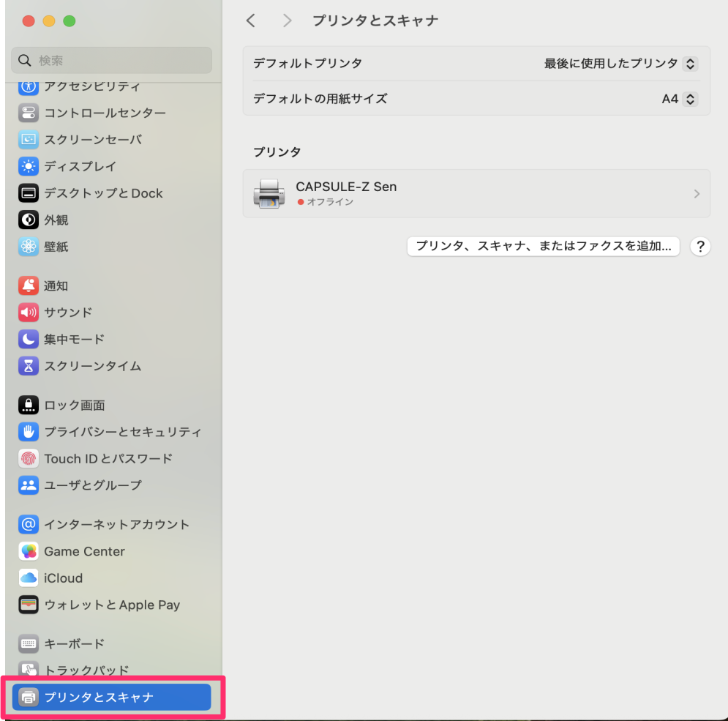Select the Desktop and Dock icon
728x721 pixels.
coord(29,193)
